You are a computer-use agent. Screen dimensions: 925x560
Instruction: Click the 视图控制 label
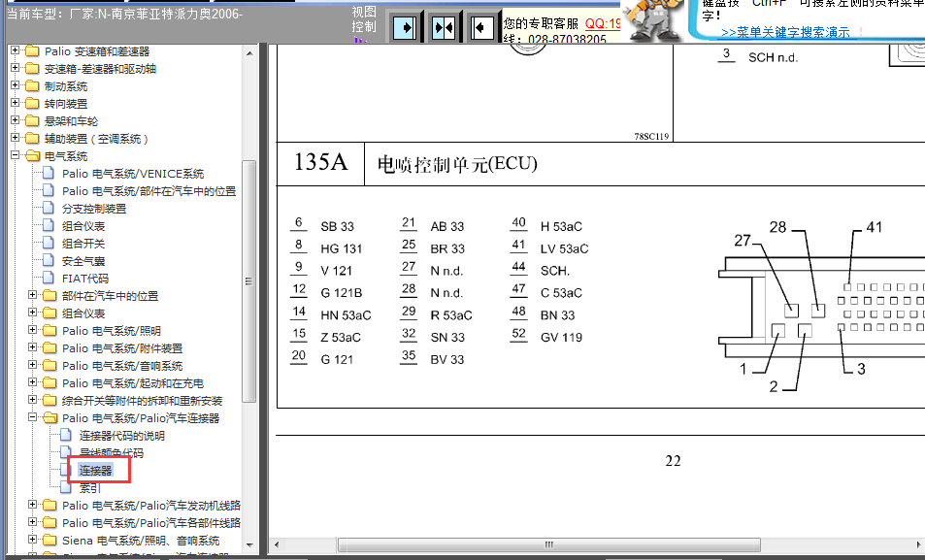pos(363,19)
